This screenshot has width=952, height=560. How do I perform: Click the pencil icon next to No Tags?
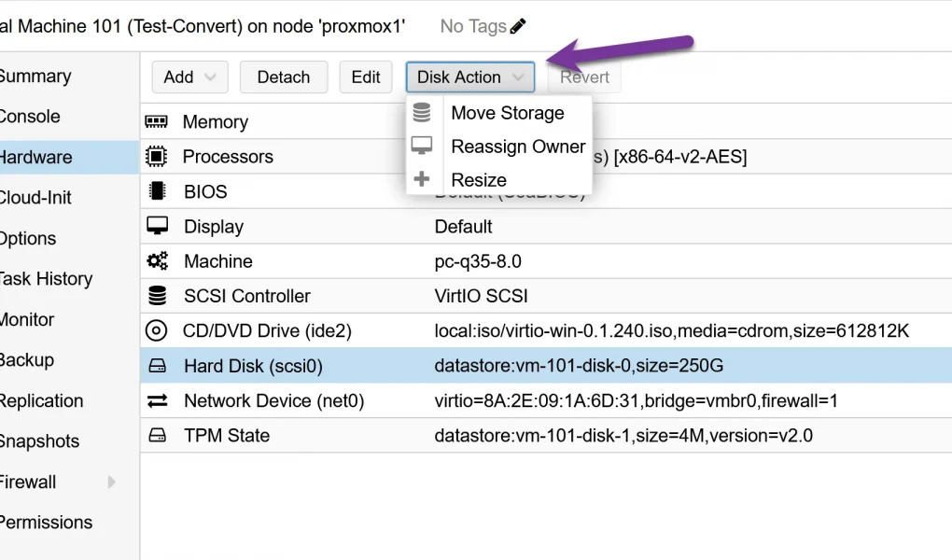point(518,26)
